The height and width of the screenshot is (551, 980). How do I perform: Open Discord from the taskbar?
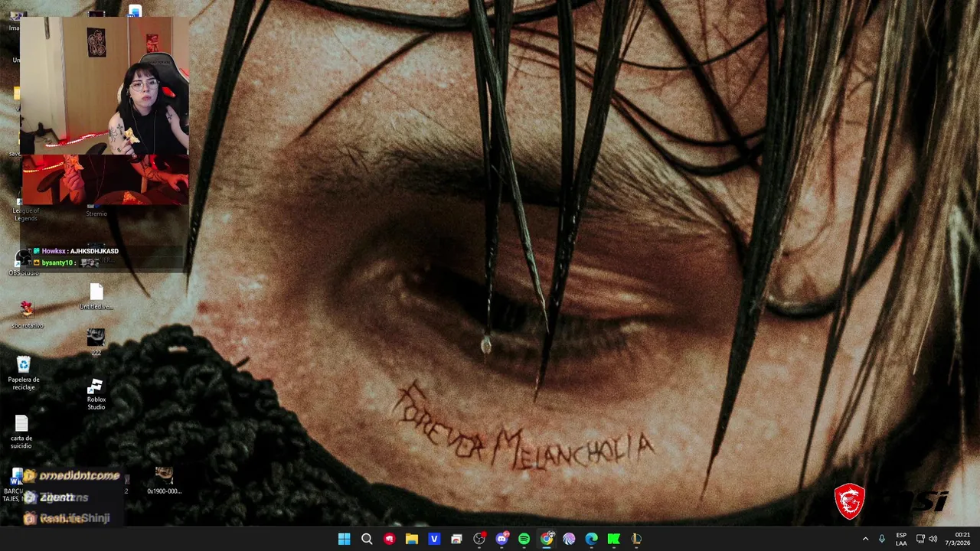501,539
